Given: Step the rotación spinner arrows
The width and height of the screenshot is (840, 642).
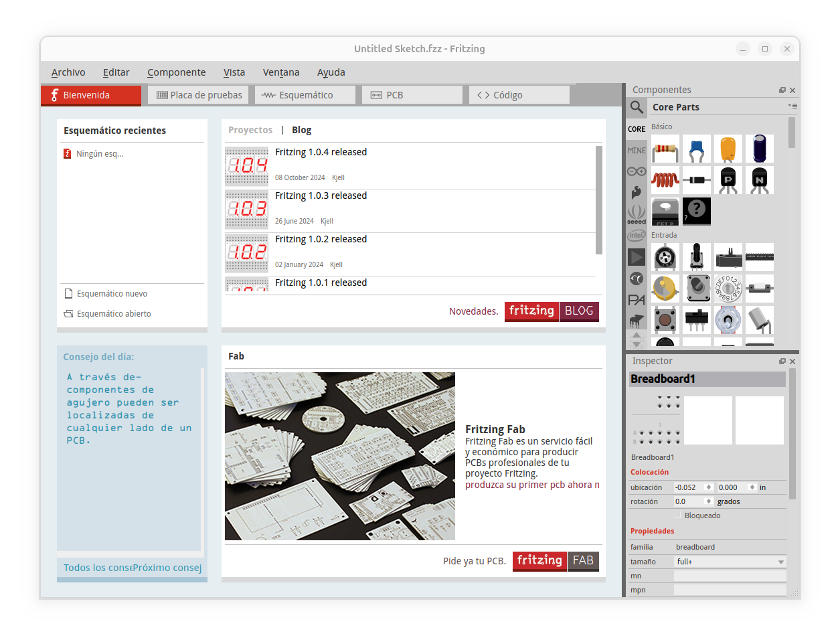Looking at the screenshot, I should pos(709,501).
